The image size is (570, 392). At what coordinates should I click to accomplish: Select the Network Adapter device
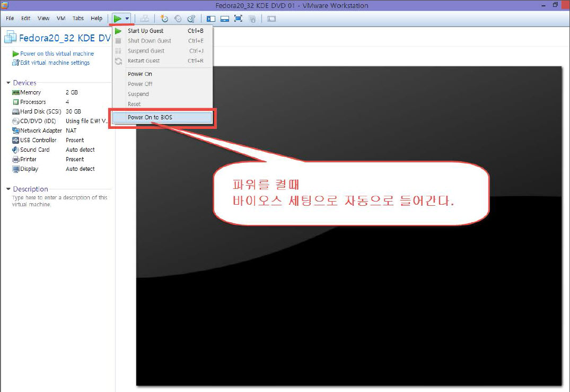tap(60, 130)
